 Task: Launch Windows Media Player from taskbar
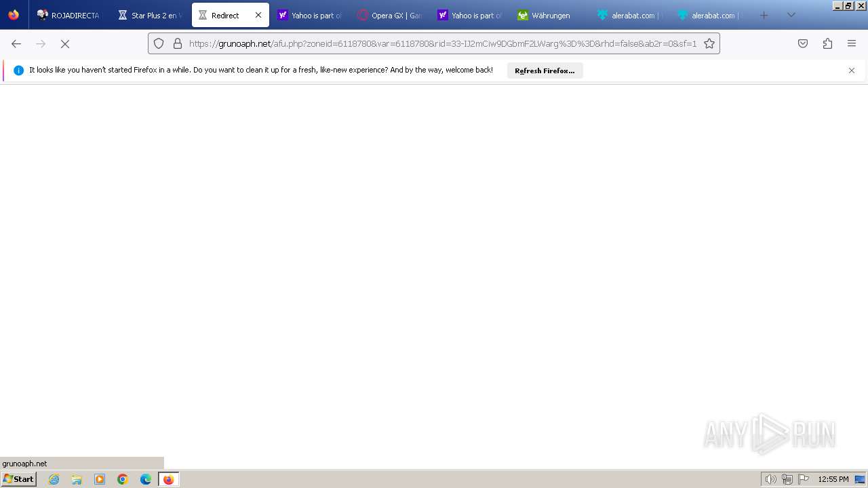click(x=100, y=479)
